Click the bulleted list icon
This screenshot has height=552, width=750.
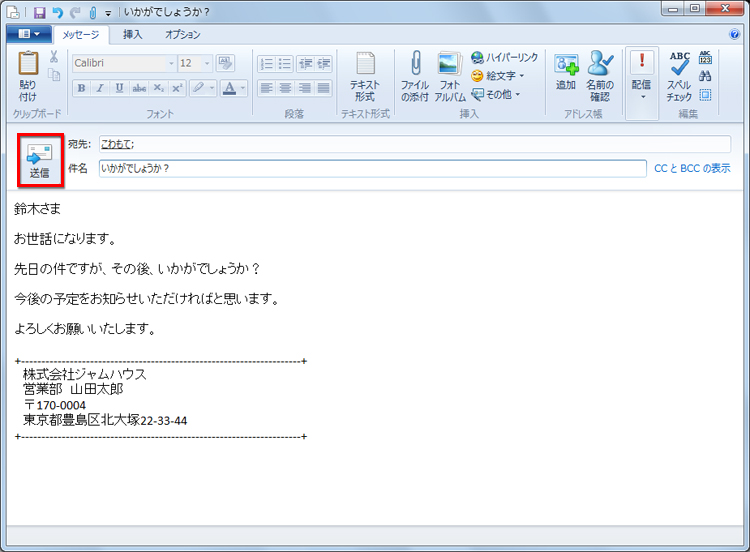(285, 64)
